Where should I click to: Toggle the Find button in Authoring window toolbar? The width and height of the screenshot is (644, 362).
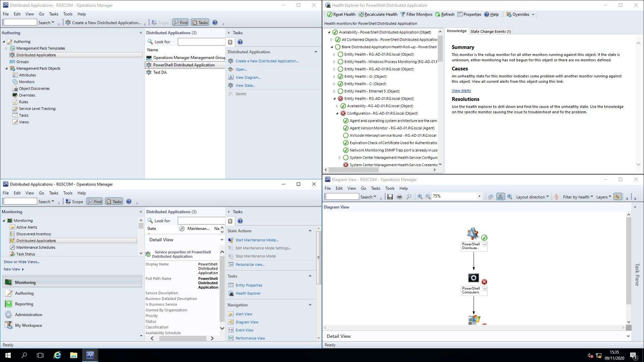(180, 22)
